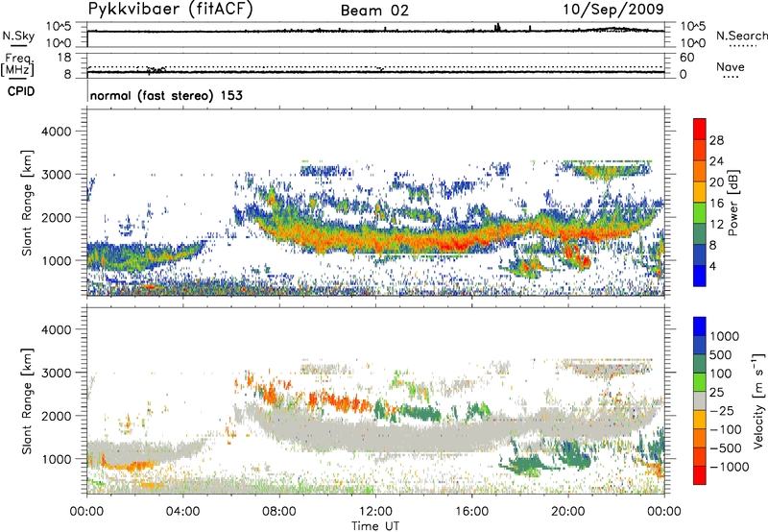Click the "N.Search" legend label
The image size is (768, 532).
coord(742,36)
